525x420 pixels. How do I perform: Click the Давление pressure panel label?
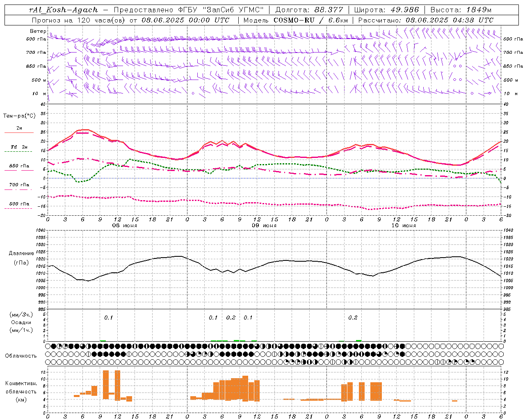pos(21,253)
